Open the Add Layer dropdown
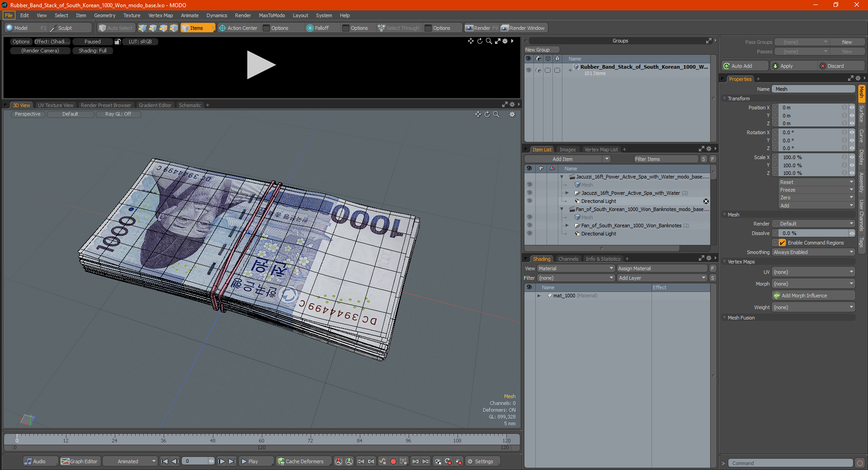The height and width of the screenshot is (470, 868). point(662,278)
